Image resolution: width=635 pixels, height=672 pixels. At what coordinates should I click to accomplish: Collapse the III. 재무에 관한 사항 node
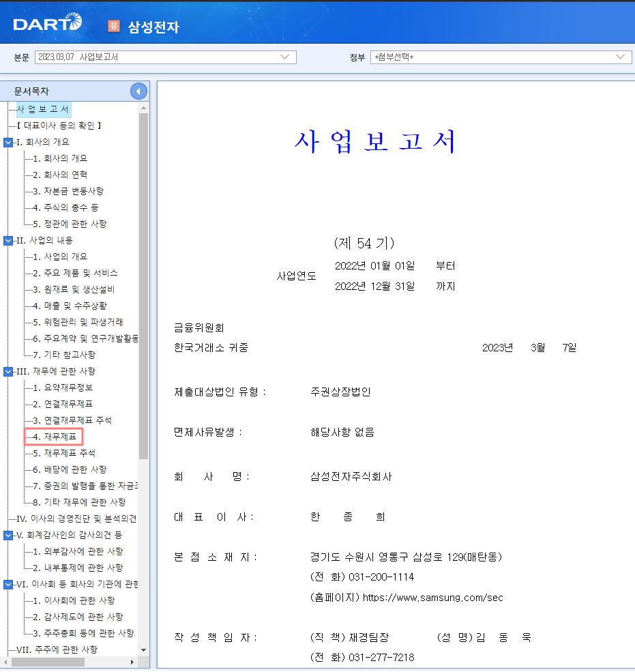click(8, 371)
